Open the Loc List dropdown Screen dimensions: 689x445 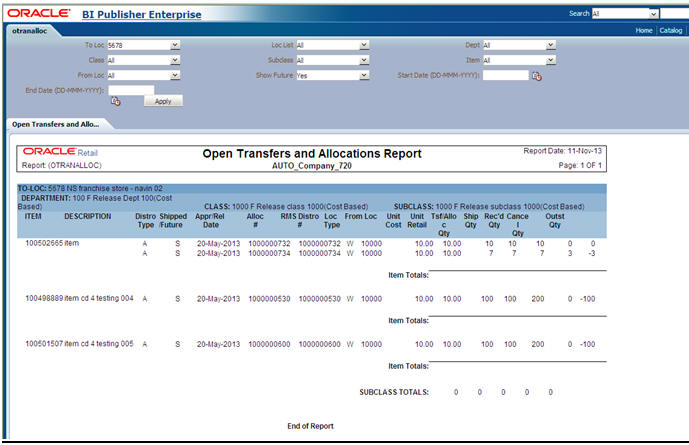364,45
